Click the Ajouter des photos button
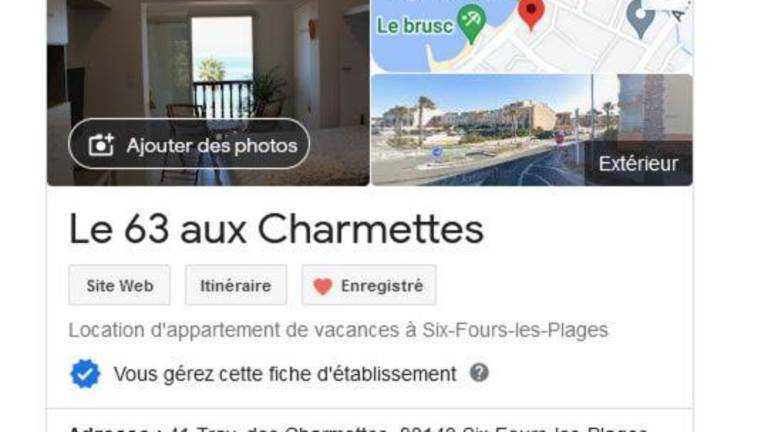 coord(189,144)
